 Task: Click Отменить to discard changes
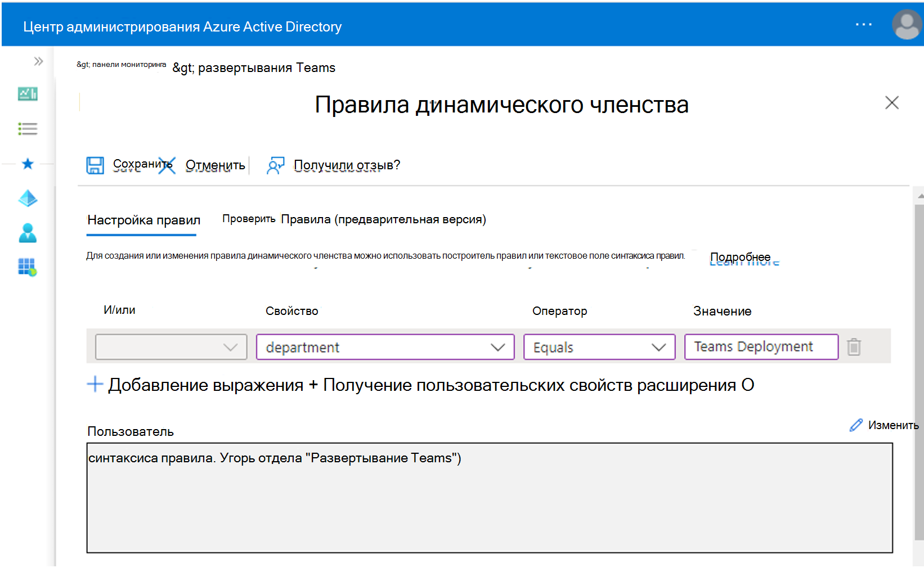216,165
